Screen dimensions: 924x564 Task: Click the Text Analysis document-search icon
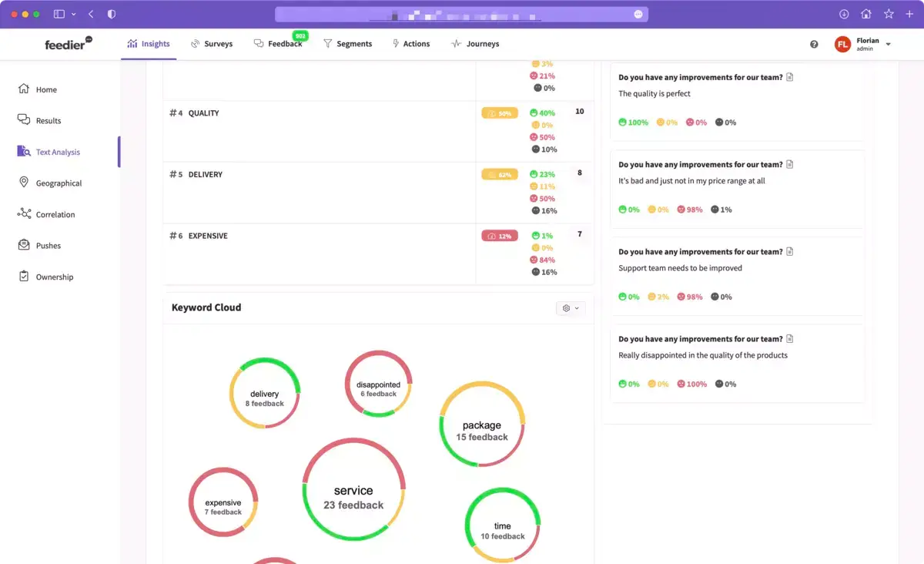(x=24, y=151)
